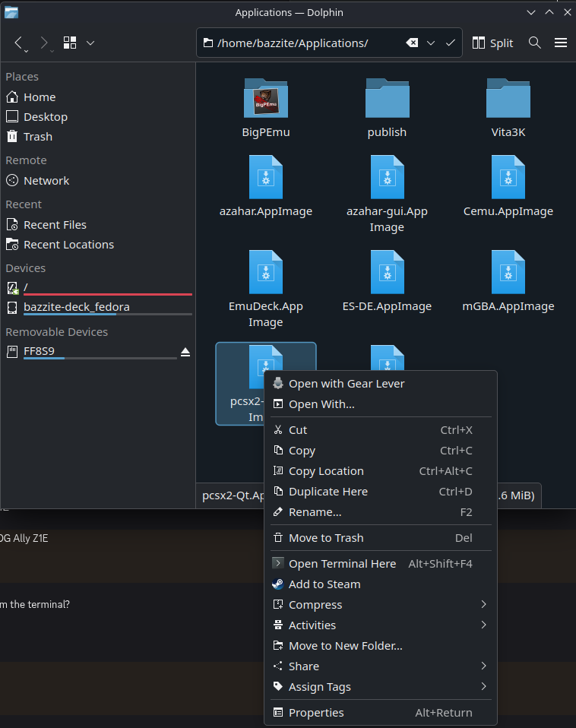Open Trash in Places

click(97, 137)
